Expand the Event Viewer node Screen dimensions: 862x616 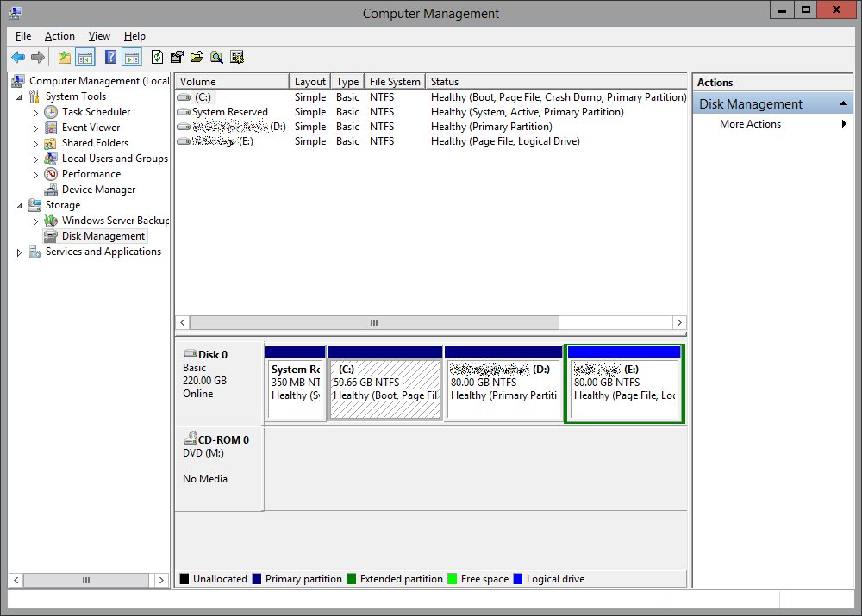click(x=35, y=128)
